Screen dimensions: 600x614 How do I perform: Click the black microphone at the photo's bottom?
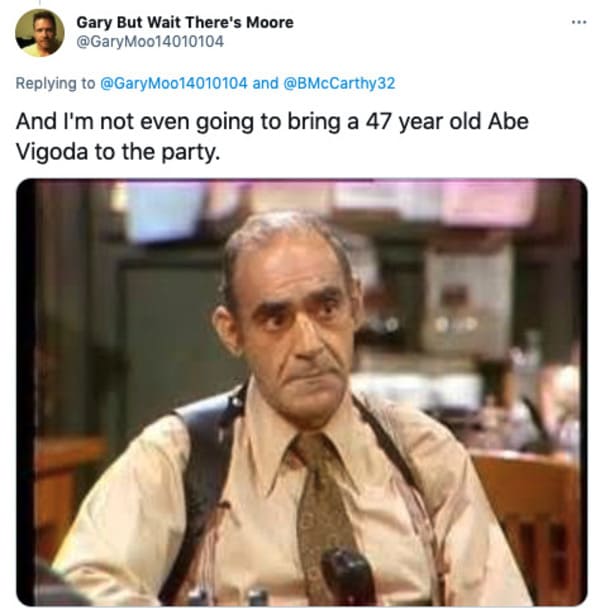pyautogui.click(x=345, y=576)
